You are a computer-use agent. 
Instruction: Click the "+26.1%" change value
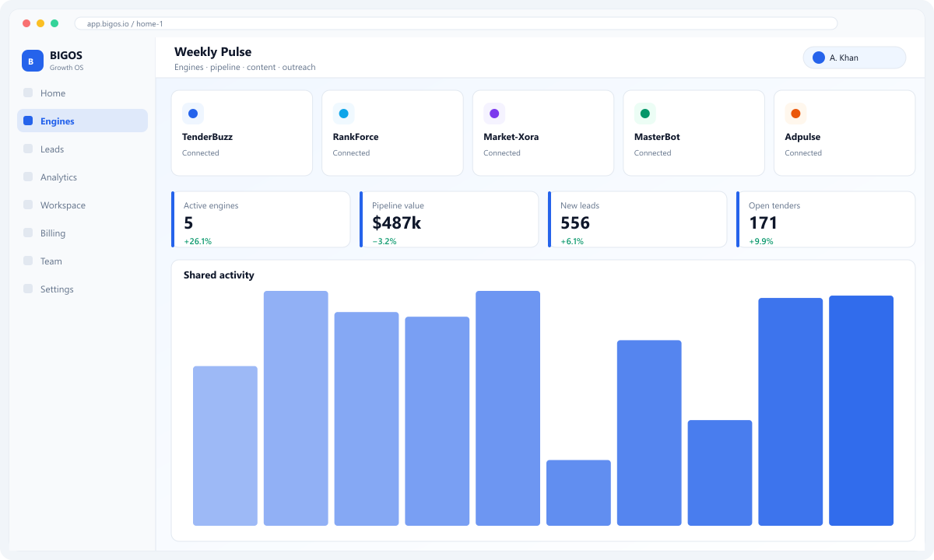198,241
